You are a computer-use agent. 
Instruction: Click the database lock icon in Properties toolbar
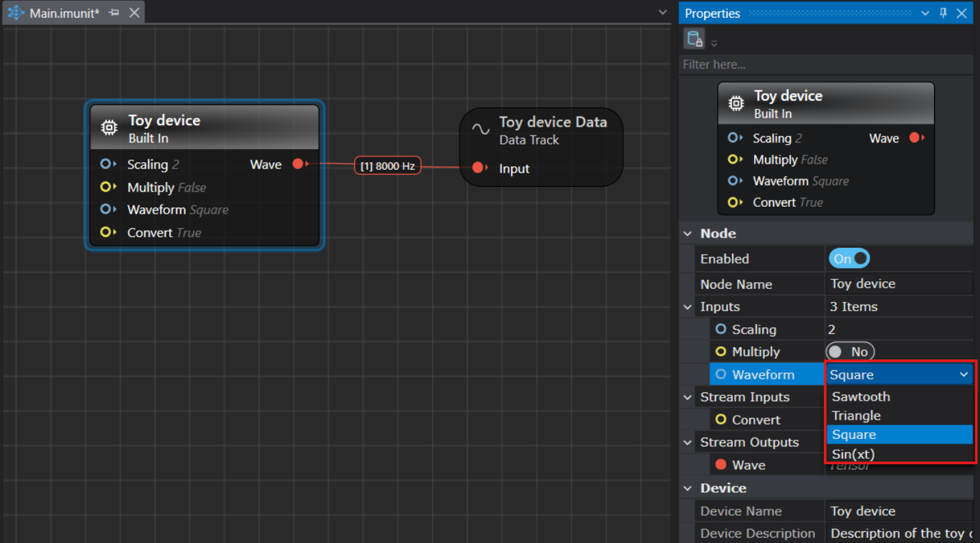pos(694,39)
